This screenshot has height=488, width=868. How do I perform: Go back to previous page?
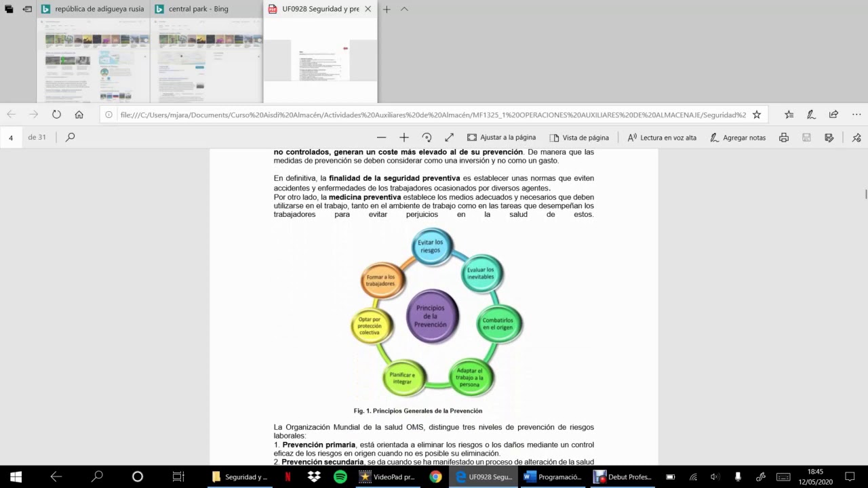tap(12, 115)
